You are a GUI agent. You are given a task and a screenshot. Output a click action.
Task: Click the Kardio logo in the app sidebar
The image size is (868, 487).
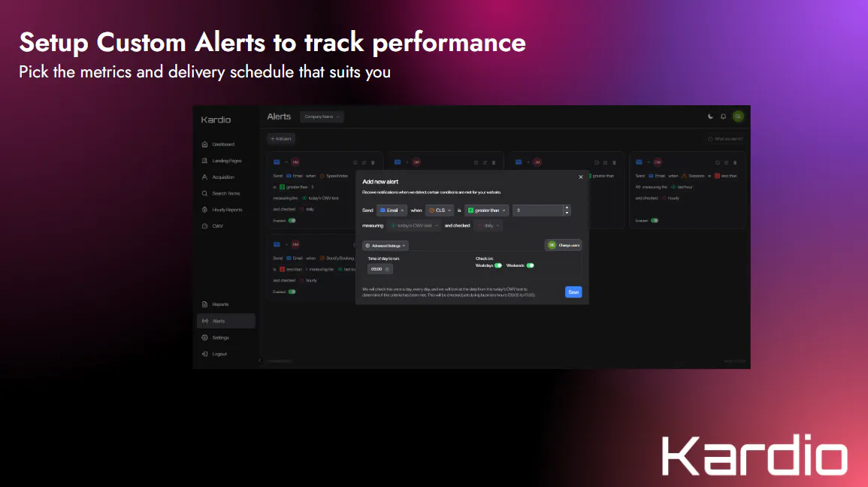tap(216, 119)
